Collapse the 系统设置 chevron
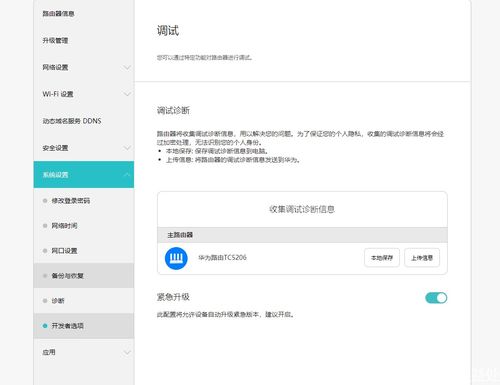The width and height of the screenshot is (500, 385). click(127, 174)
